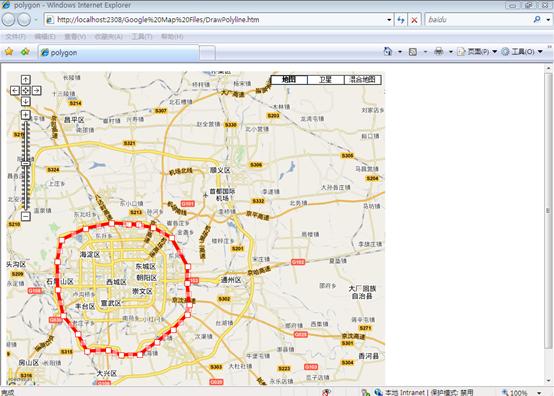Open the blank new tab button

pos(207,53)
